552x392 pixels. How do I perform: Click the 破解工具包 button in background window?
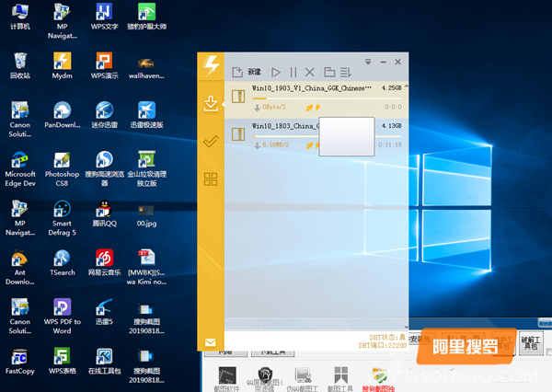530,342
